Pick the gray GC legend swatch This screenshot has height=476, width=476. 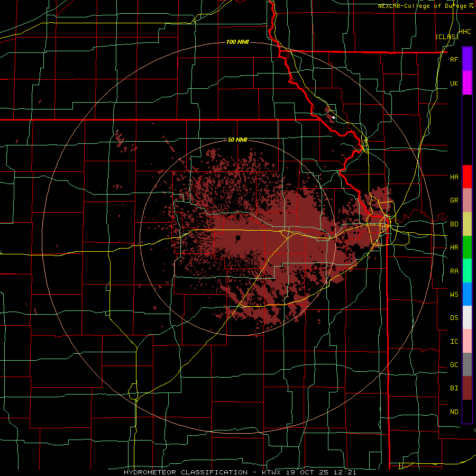coord(467,364)
